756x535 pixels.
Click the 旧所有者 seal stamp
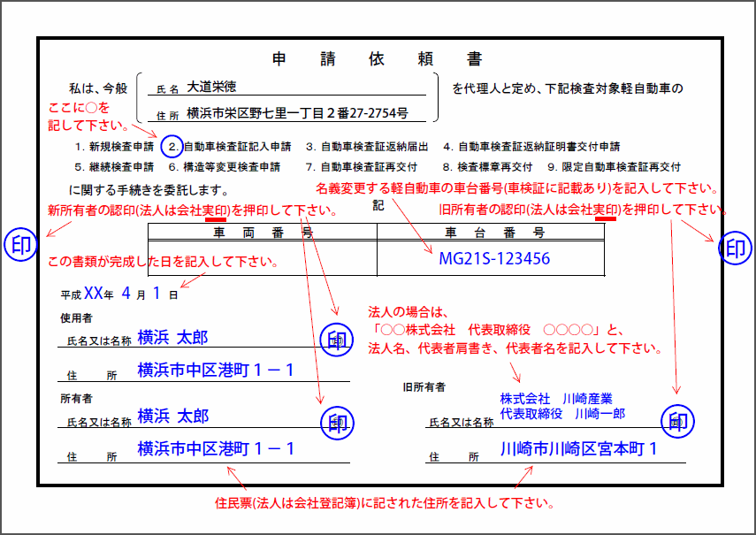point(677,421)
